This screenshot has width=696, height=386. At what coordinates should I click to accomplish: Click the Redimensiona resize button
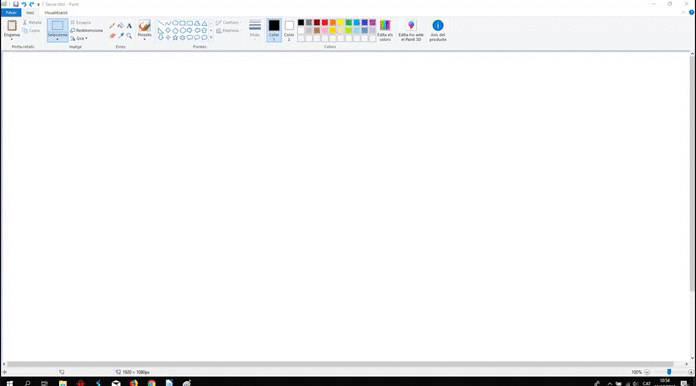(x=87, y=31)
